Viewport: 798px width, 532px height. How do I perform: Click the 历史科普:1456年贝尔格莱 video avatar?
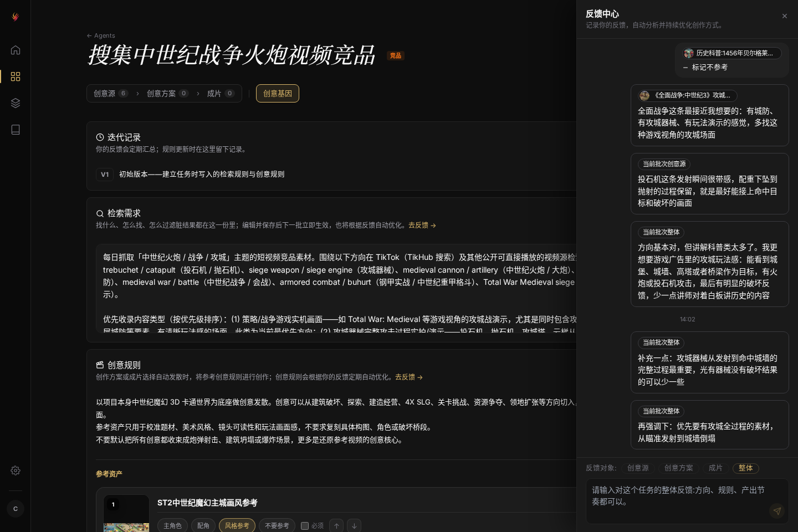pos(689,53)
